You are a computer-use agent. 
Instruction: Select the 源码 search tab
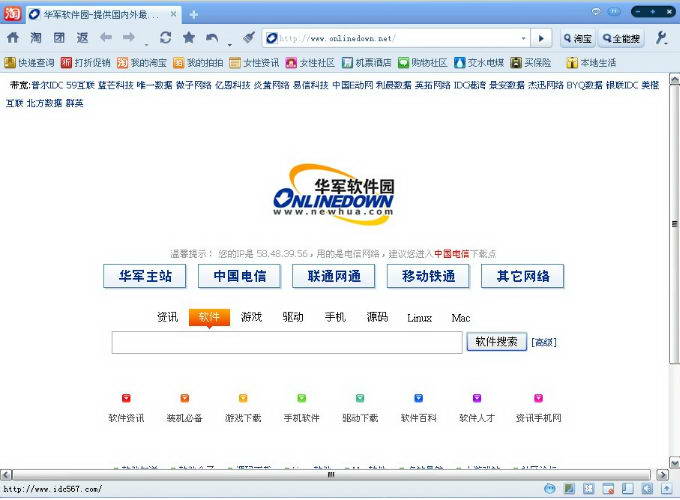(x=377, y=317)
